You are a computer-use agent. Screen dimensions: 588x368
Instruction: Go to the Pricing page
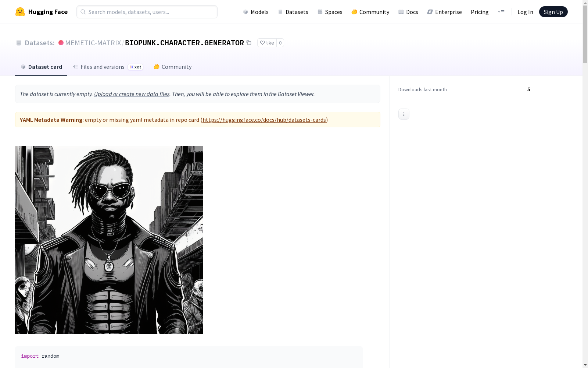click(x=480, y=12)
